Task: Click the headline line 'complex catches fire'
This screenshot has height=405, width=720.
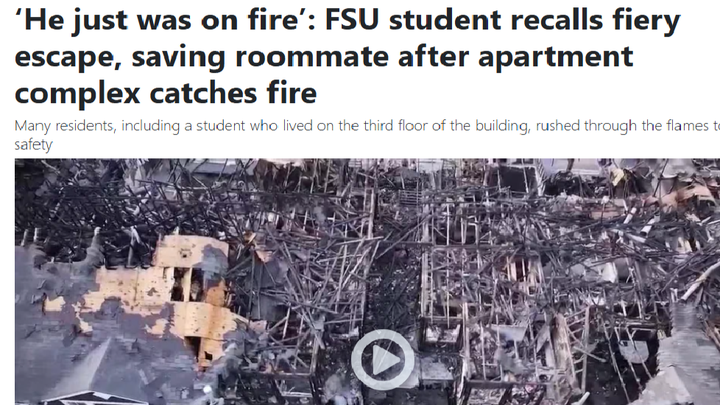Action: tap(166, 93)
